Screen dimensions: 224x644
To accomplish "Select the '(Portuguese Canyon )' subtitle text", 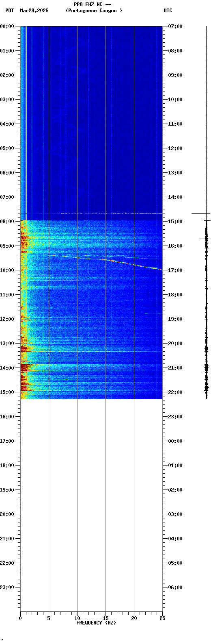I will coord(94,11).
